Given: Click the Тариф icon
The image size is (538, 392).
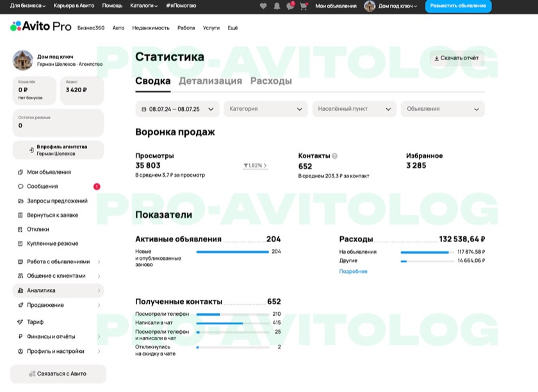Looking at the screenshot, I should 20,322.
